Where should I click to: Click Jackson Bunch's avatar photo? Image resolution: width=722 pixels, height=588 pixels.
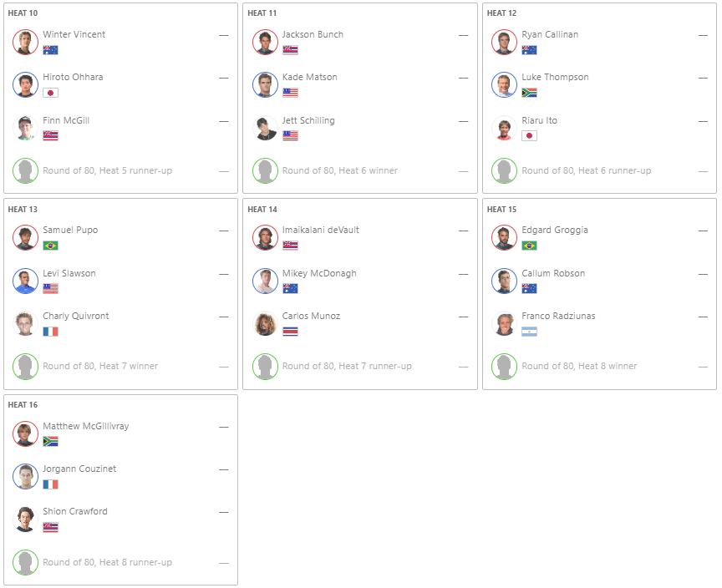(x=265, y=42)
